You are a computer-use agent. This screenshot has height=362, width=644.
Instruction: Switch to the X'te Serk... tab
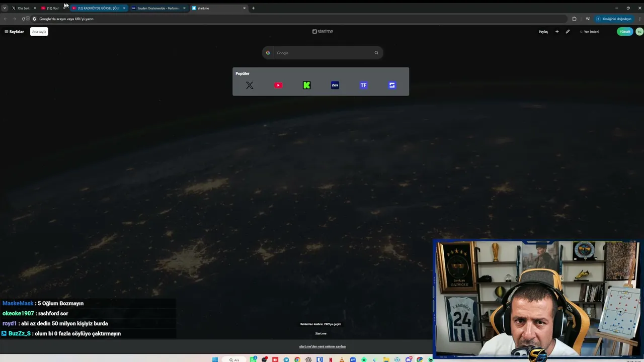[x=23, y=8]
